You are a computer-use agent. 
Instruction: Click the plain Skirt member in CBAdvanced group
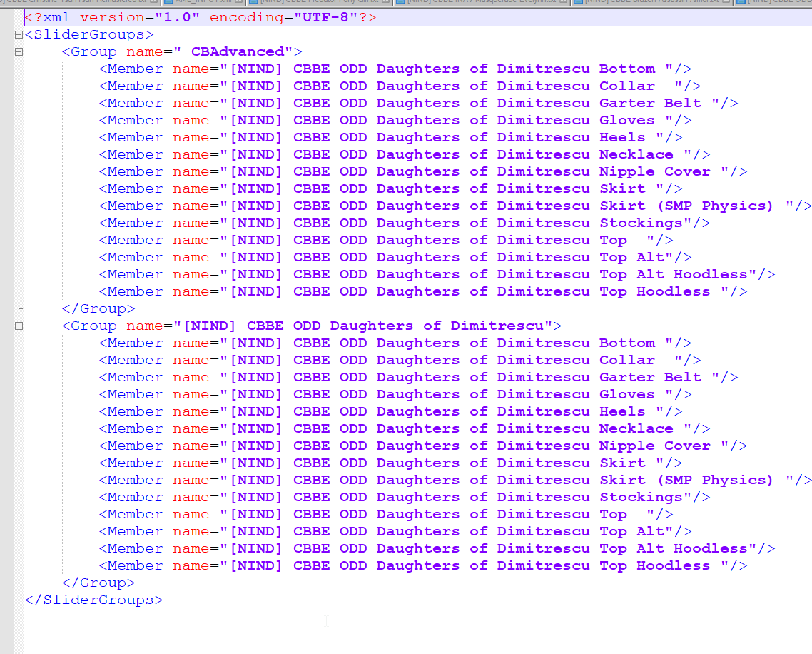[390, 188]
